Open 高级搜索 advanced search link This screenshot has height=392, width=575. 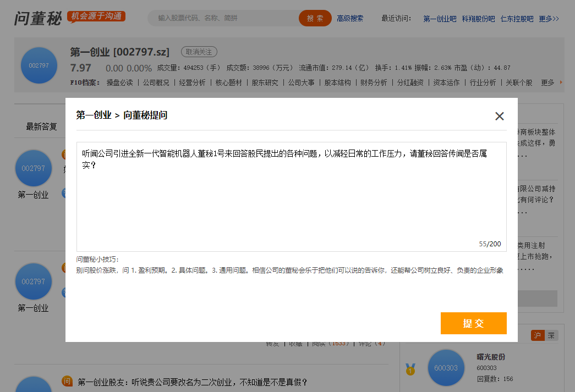(350, 18)
